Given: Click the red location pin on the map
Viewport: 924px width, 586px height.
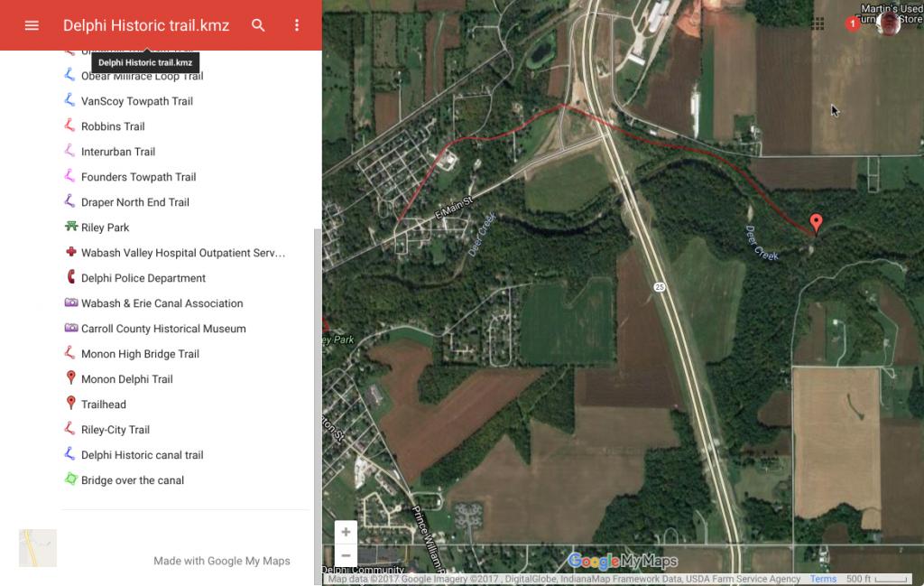Looking at the screenshot, I should (816, 222).
